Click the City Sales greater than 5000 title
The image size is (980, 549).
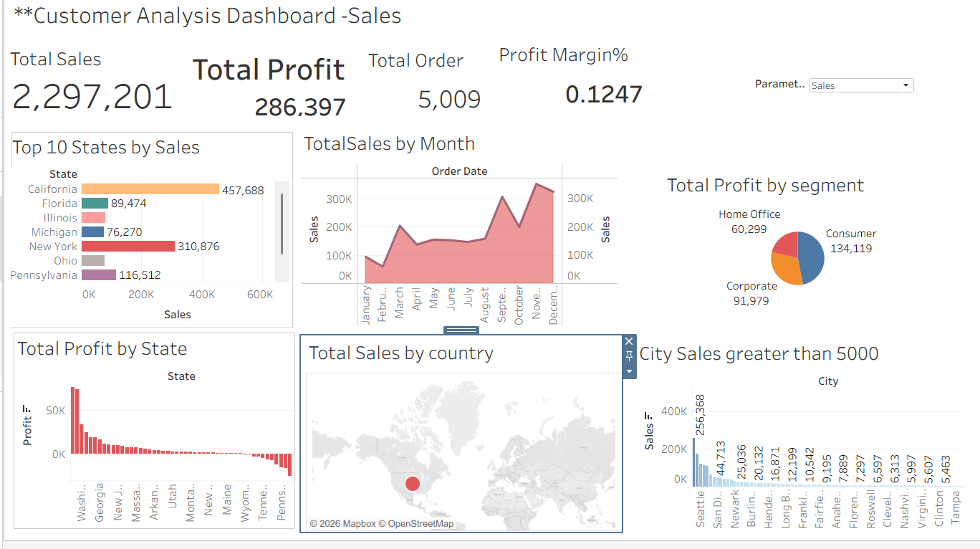759,353
